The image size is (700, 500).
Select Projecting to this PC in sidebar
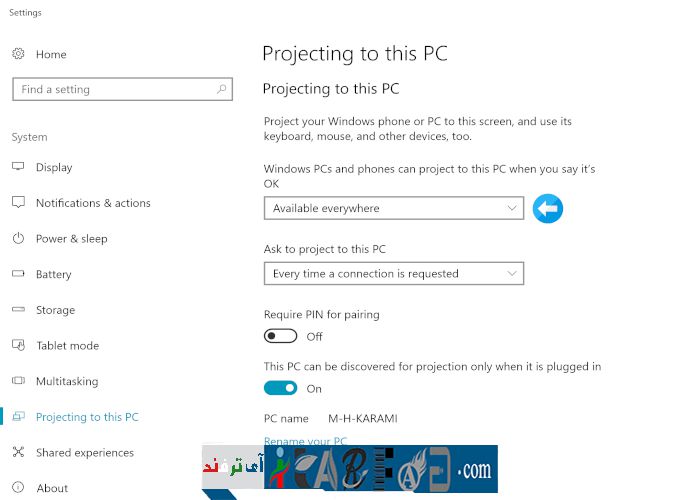pyautogui.click(x=87, y=417)
